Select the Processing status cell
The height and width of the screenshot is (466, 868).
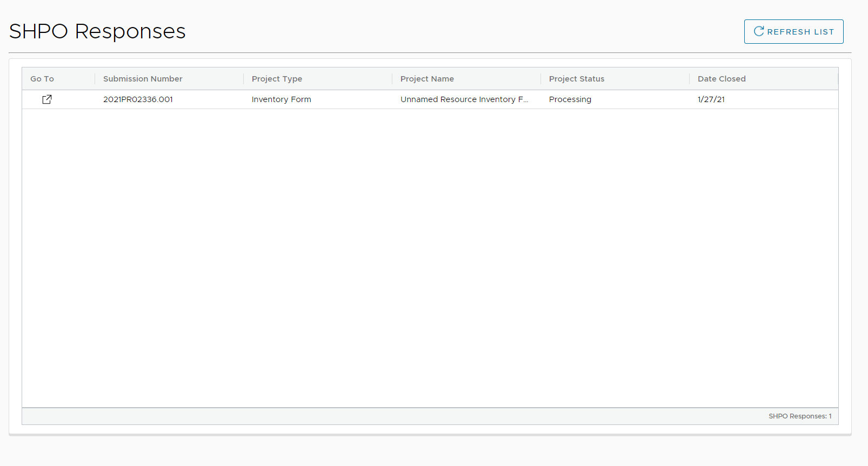pos(570,99)
